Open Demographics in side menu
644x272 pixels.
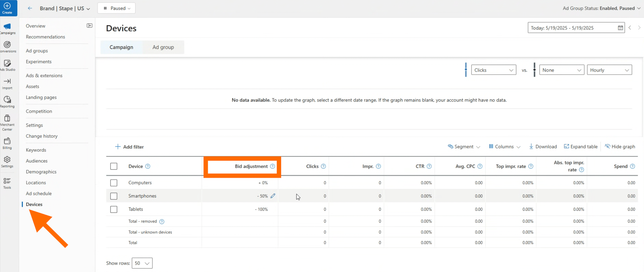41,172
